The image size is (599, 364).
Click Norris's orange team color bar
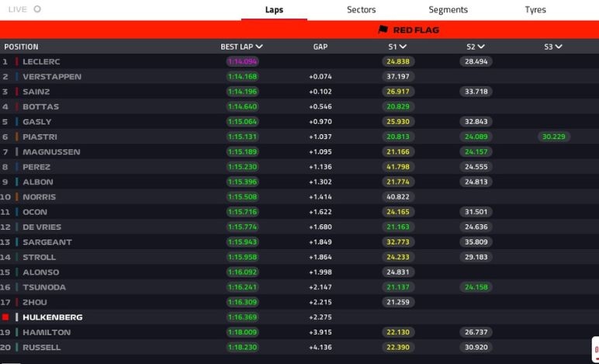tap(17, 197)
